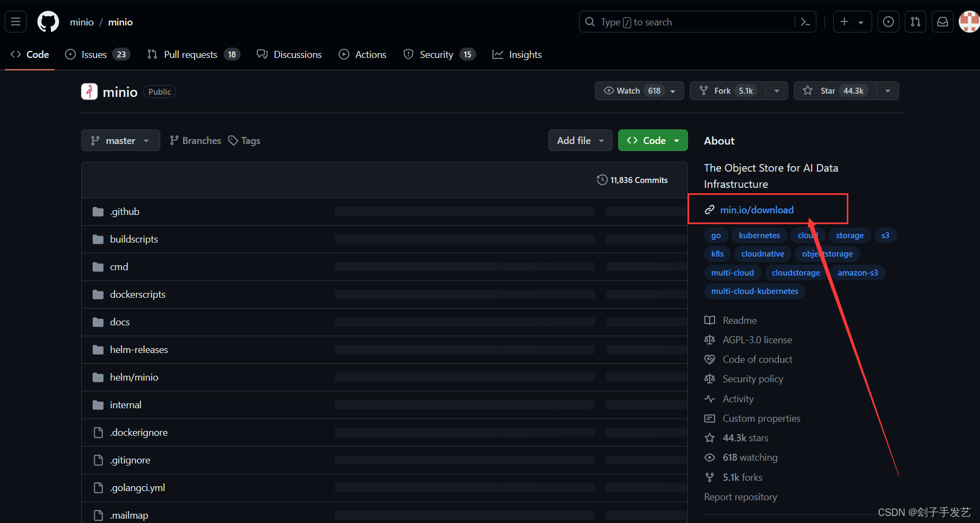The image size is (980, 523).
Task: Click the go topic tag
Action: 716,235
